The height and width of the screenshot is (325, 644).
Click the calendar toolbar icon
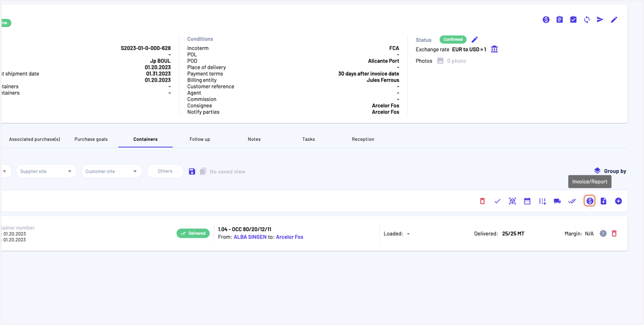(x=527, y=201)
